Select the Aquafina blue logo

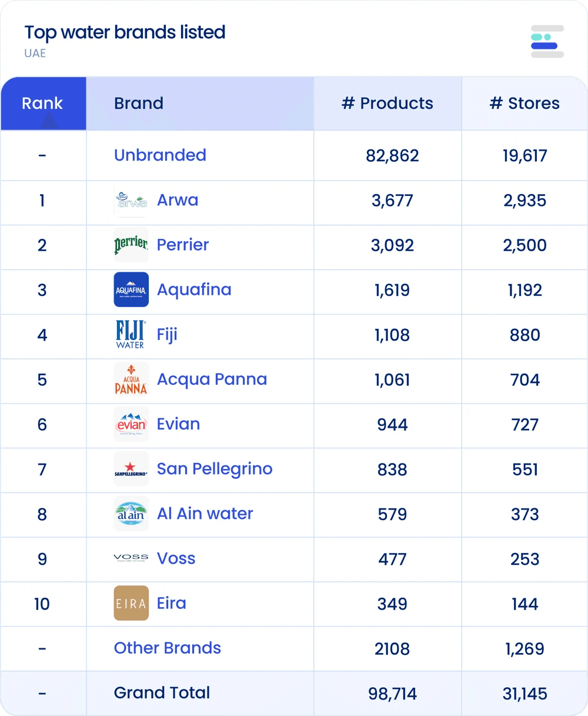coord(131,289)
